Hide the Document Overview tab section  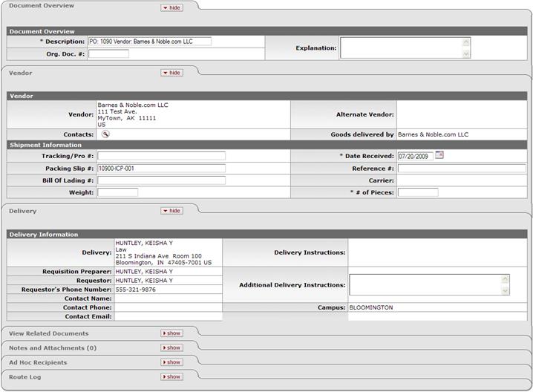coord(172,8)
